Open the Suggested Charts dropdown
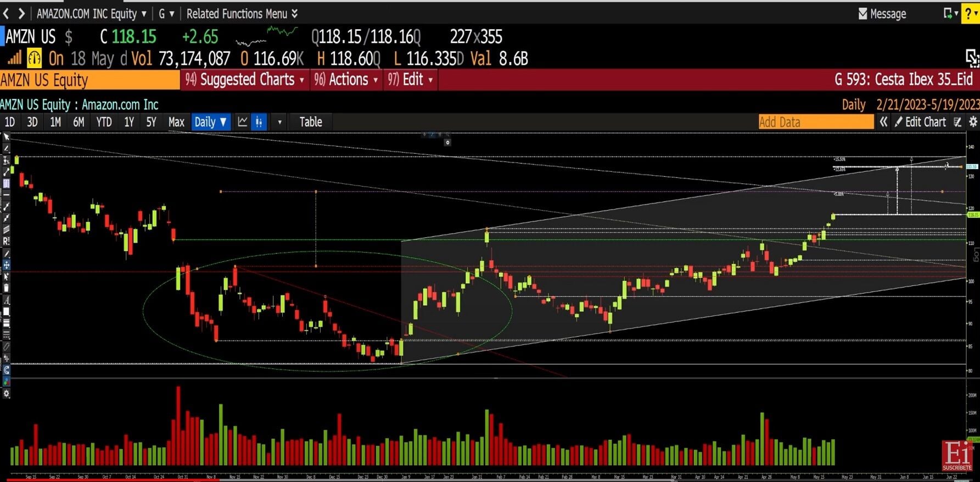Screen dimensions: 980x482 [244, 80]
